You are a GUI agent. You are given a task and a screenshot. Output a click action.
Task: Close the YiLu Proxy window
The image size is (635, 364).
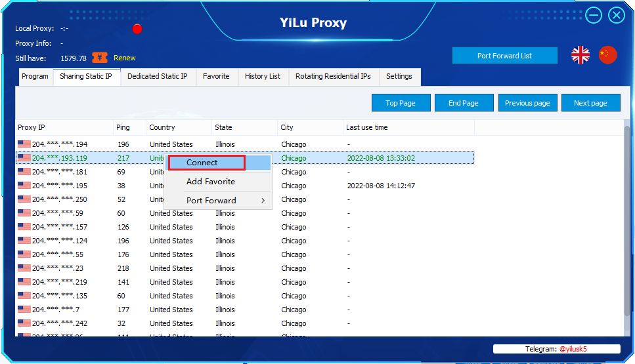pyautogui.click(x=617, y=15)
